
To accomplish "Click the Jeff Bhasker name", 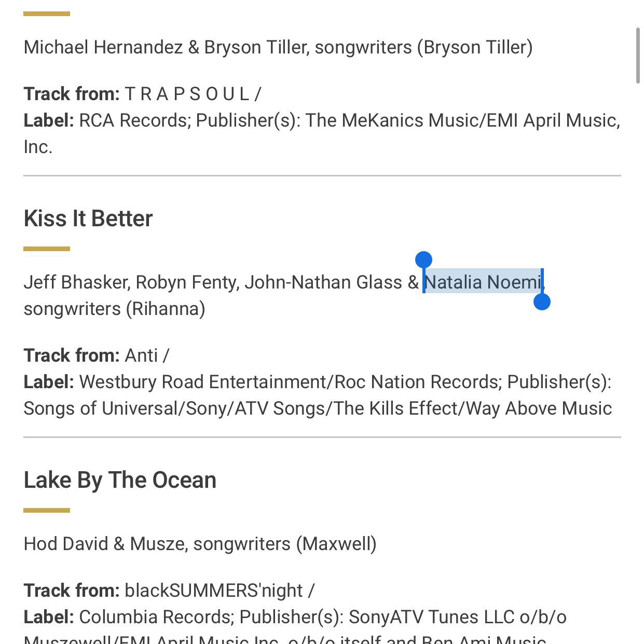I will (77, 282).
